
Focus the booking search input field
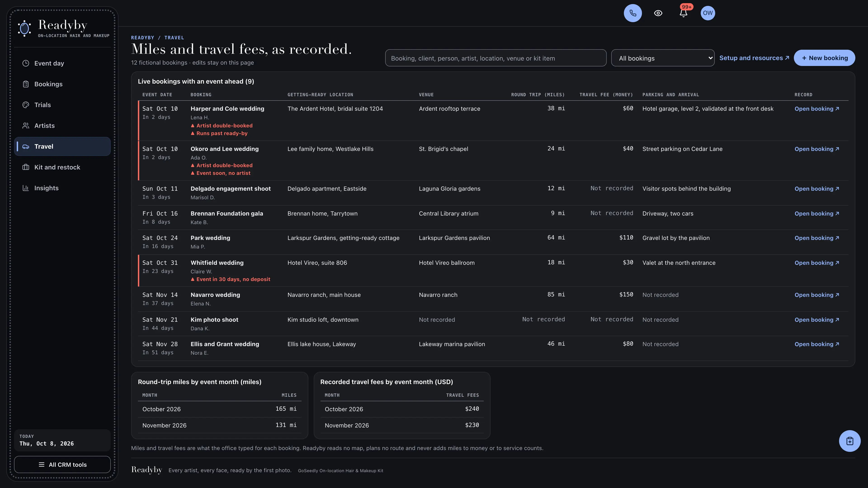[496, 58]
